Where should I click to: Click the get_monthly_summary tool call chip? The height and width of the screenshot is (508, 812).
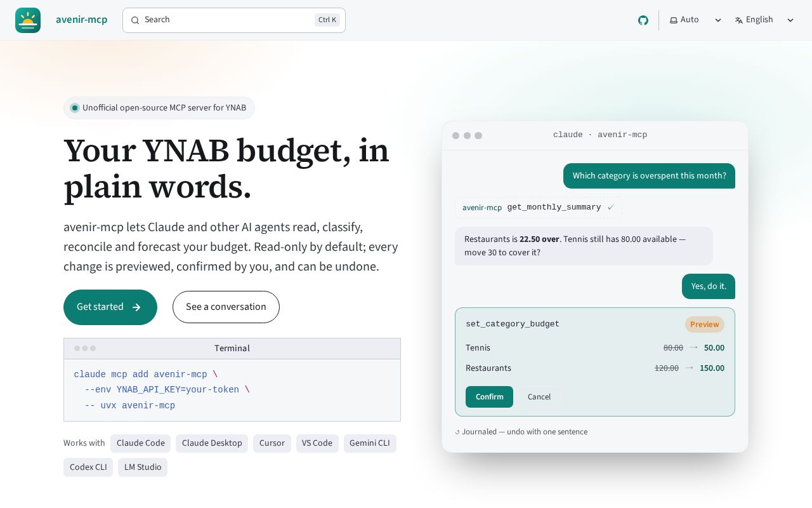pyautogui.click(x=539, y=208)
